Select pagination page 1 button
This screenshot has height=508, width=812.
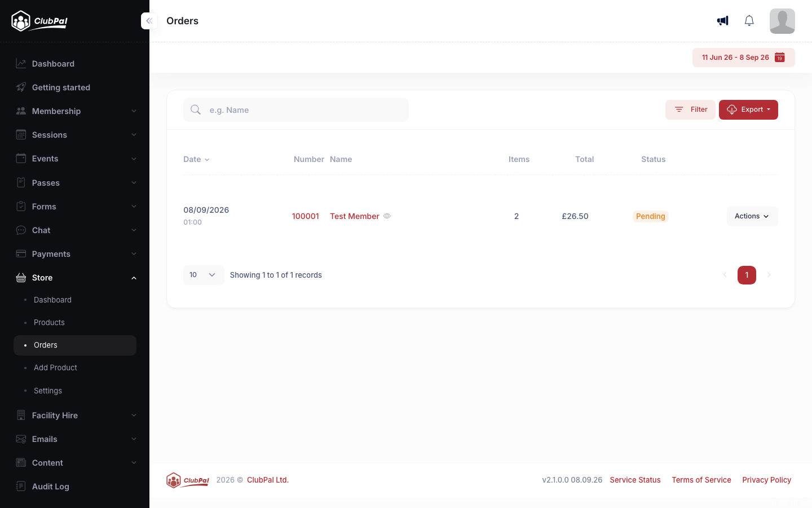(747, 275)
